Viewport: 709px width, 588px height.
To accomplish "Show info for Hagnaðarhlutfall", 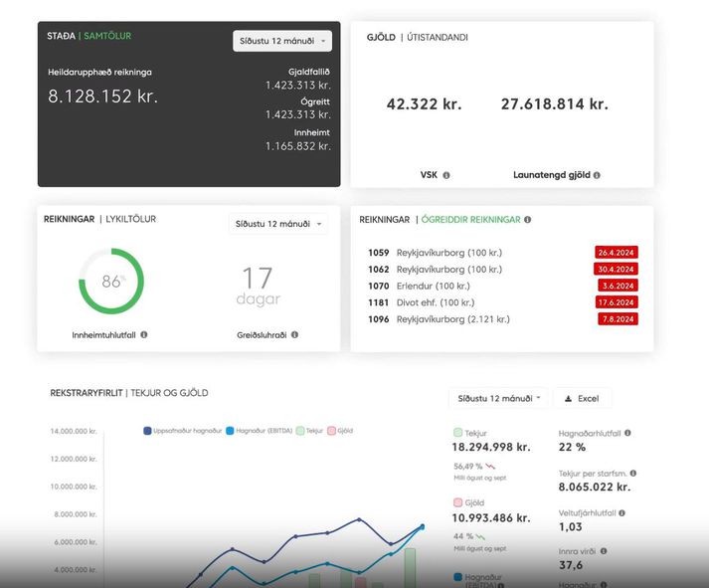I will click(627, 433).
